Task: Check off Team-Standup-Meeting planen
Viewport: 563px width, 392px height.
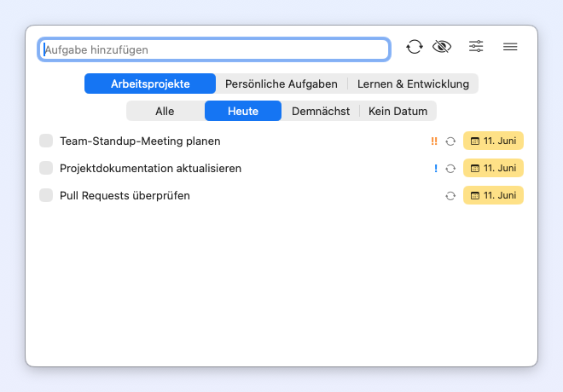Action: 46,141
